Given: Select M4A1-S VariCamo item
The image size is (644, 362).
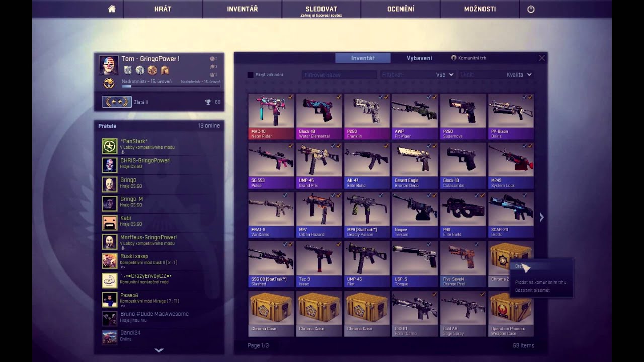Looking at the screenshot, I should coord(271,215).
